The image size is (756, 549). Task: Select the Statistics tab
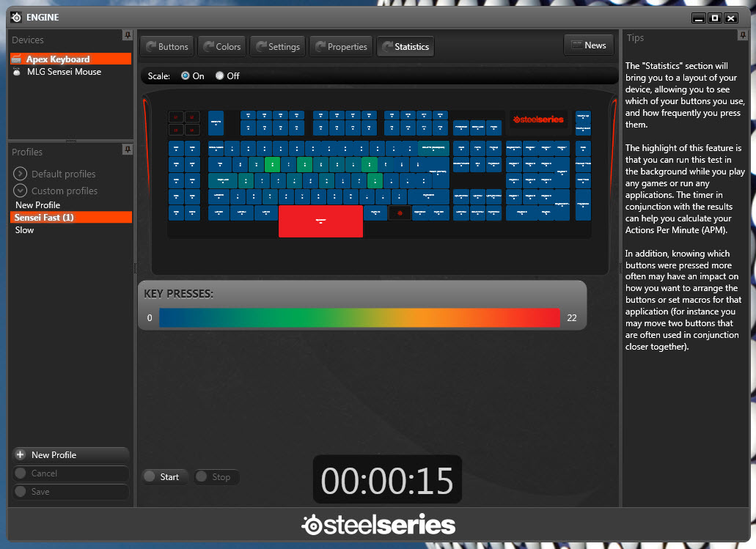pos(405,47)
